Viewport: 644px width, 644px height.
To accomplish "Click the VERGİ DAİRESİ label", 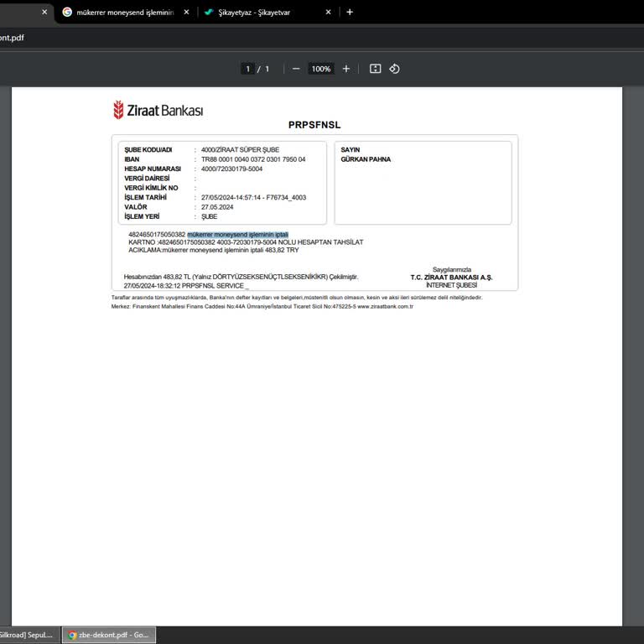I will pyautogui.click(x=147, y=179).
